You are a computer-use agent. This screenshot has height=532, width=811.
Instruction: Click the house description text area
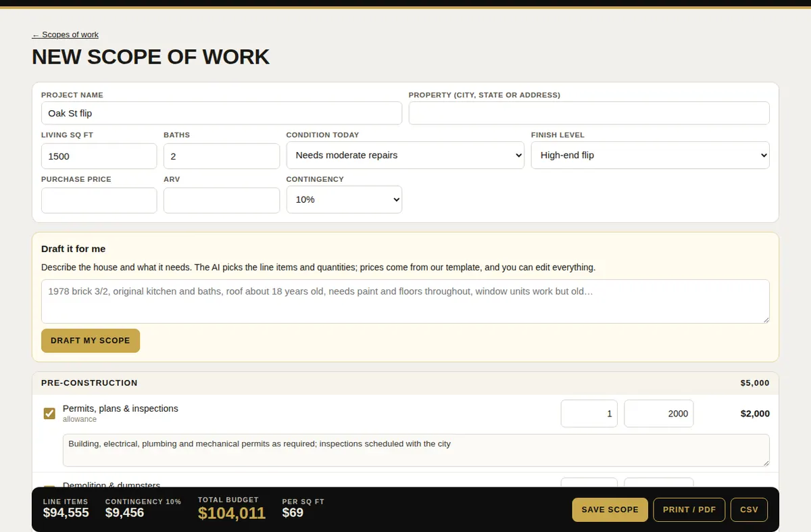coord(405,301)
